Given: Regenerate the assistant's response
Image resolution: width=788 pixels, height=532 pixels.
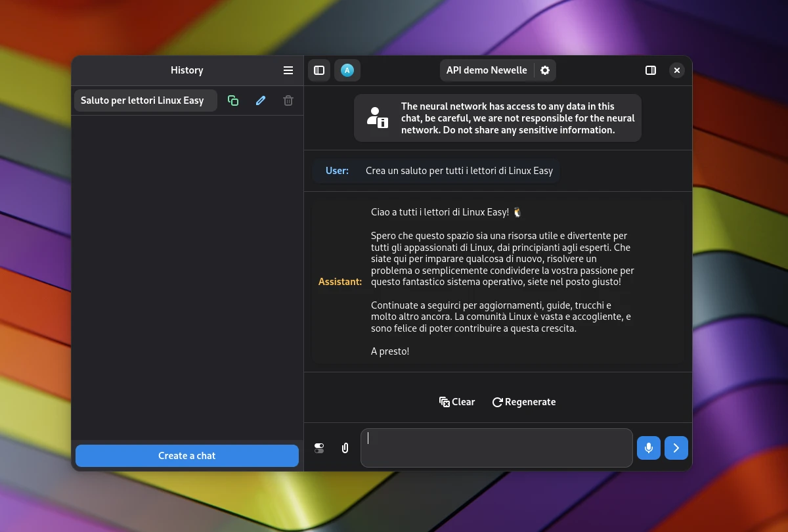Looking at the screenshot, I should pyautogui.click(x=524, y=402).
